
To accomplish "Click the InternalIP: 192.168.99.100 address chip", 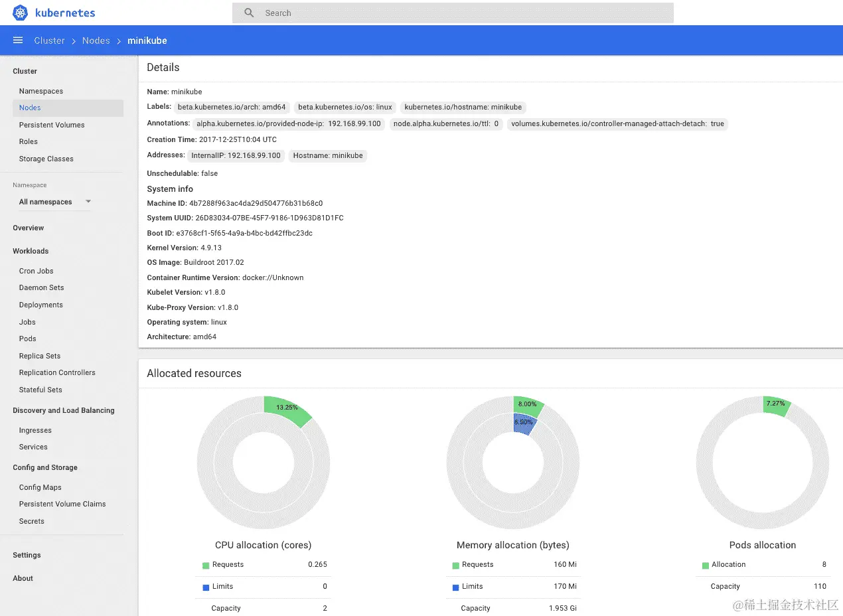I will [x=236, y=155].
